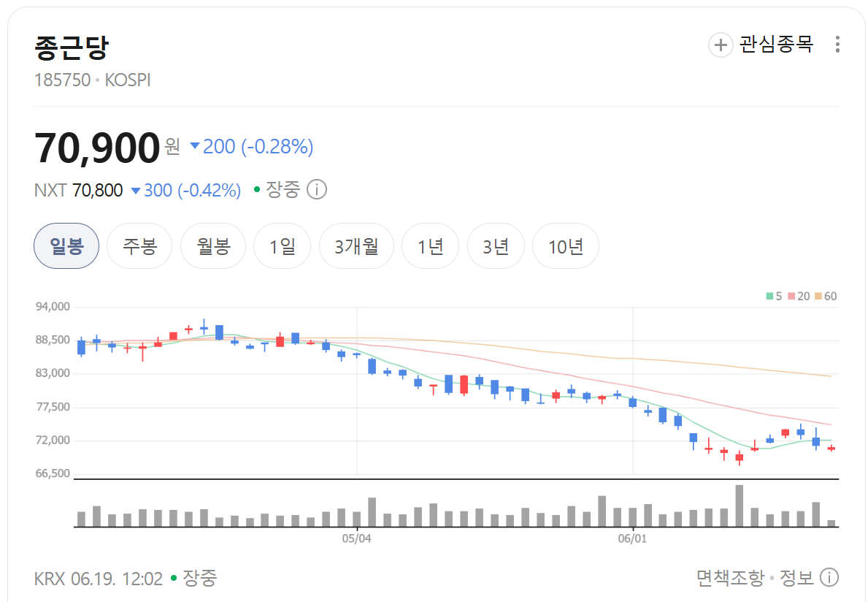
Task: Show the 1년 chart range
Action: 430,246
